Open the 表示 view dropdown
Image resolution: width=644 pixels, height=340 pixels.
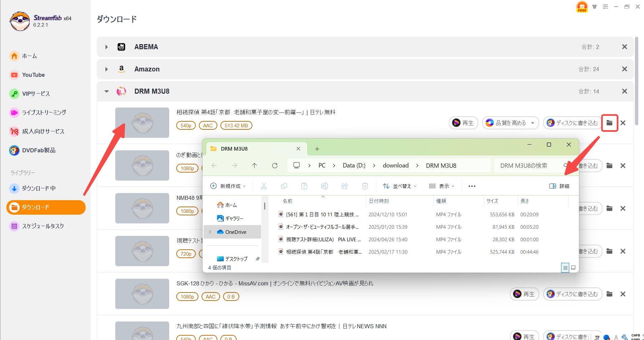pos(442,186)
